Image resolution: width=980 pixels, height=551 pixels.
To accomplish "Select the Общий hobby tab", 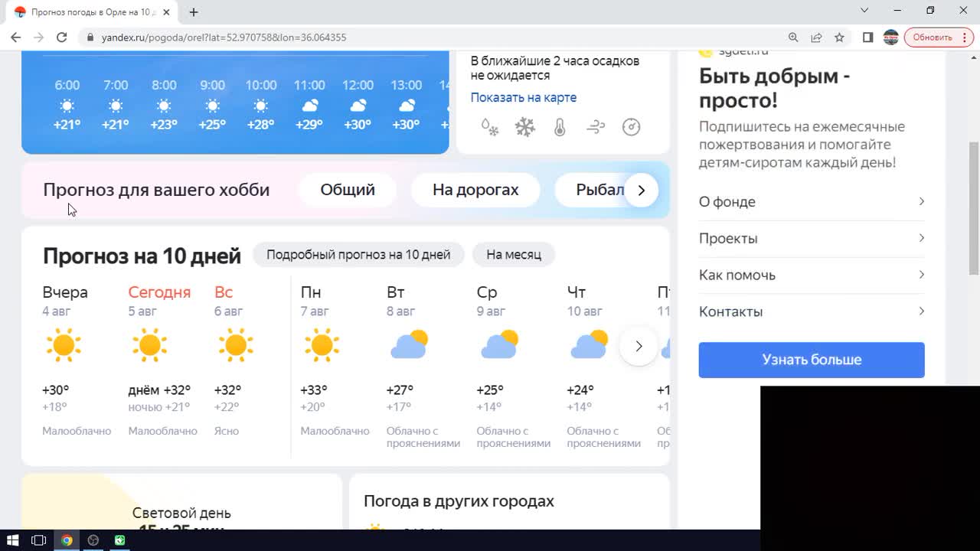I will point(348,190).
